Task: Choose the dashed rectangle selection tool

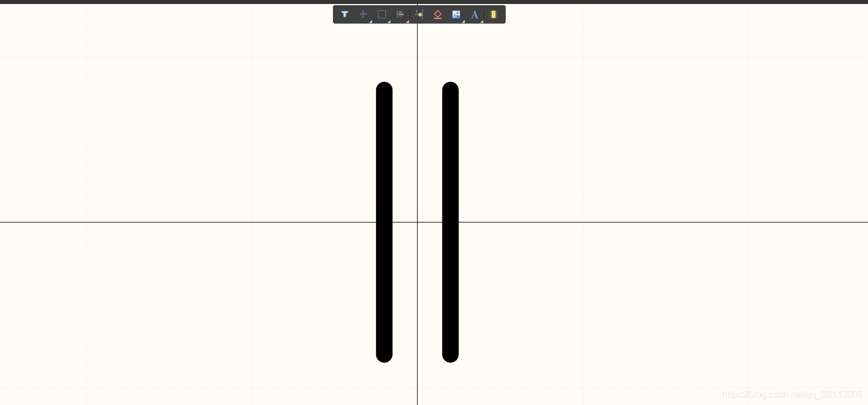Action: point(381,14)
